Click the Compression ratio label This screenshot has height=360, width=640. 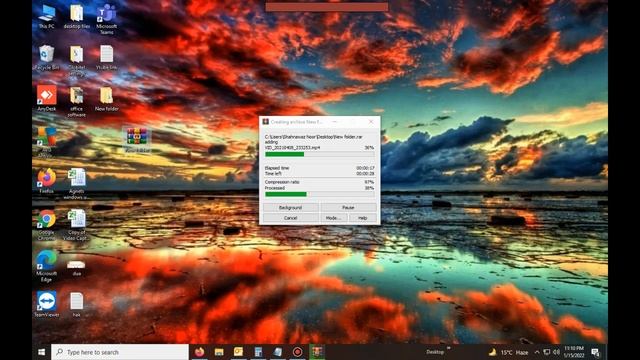pyautogui.click(x=282, y=182)
